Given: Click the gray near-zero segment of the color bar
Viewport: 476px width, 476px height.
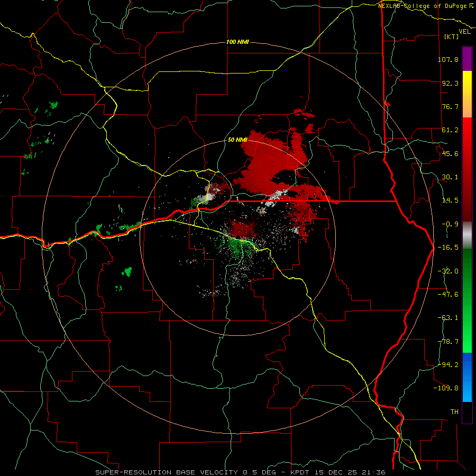Looking at the screenshot, I should (x=467, y=235).
